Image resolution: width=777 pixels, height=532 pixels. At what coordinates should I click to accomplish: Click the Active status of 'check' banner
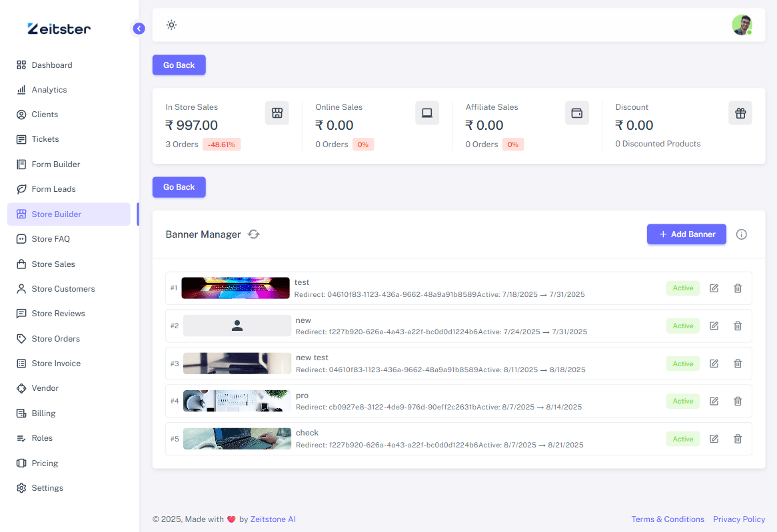point(683,439)
